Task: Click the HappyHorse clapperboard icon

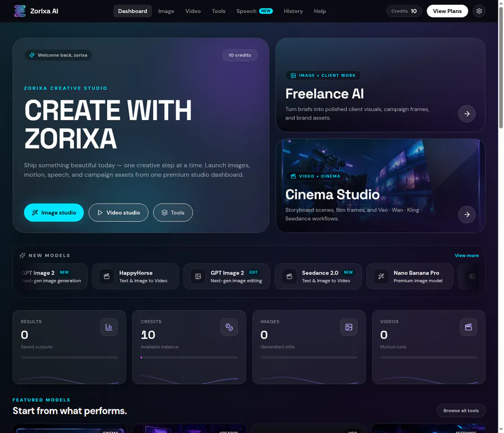Action: coord(107,276)
